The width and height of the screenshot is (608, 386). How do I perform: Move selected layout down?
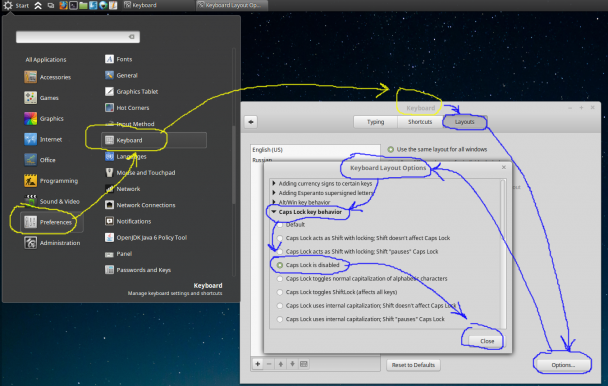click(292, 364)
